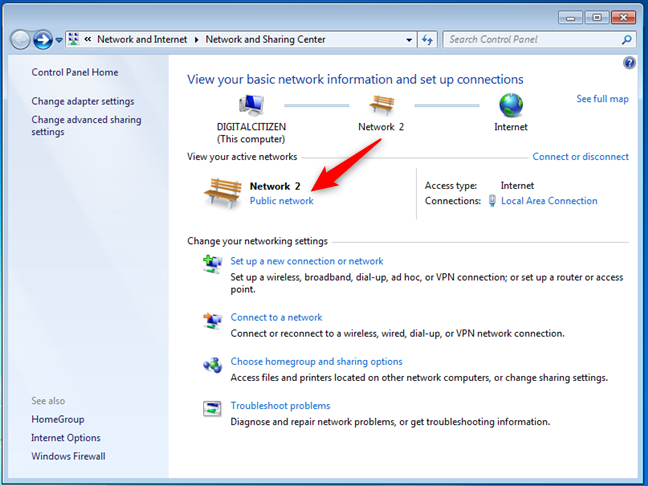Image resolution: width=648 pixels, height=486 pixels.
Task: Open Troubleshoot problems link
Action: coord(280,406)
